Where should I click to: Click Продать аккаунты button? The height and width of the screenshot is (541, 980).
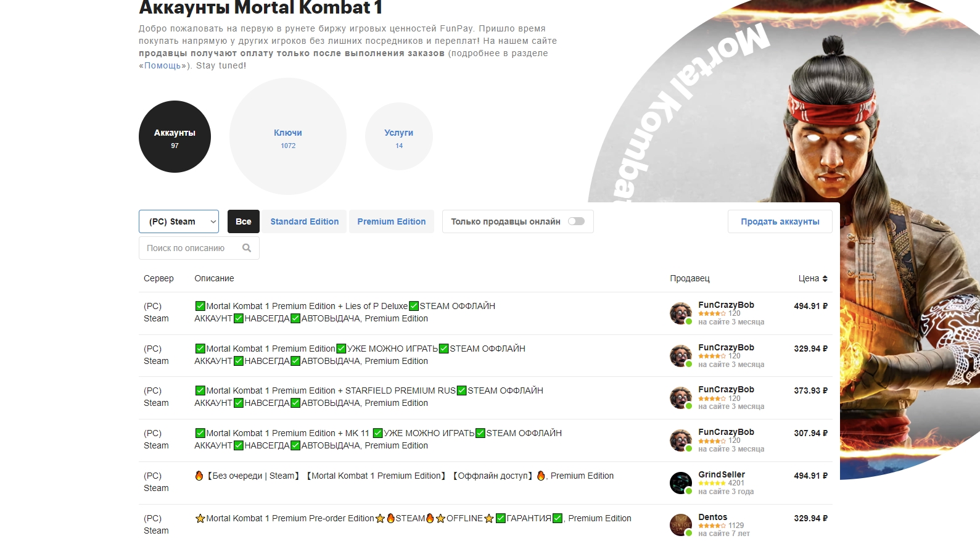click(780, 221)
